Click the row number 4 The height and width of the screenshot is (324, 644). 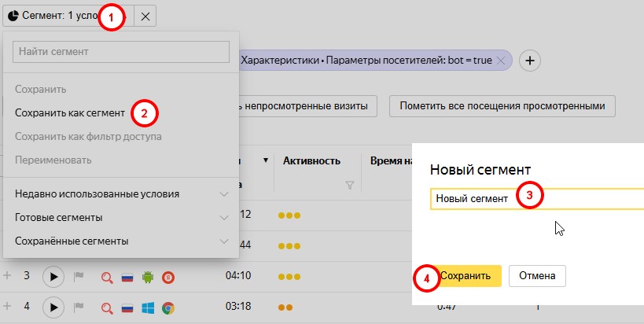tap(27, 306)
